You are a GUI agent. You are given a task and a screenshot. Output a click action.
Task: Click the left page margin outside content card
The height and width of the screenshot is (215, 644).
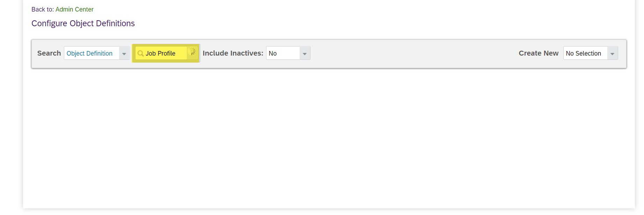(x=11, y=105)
